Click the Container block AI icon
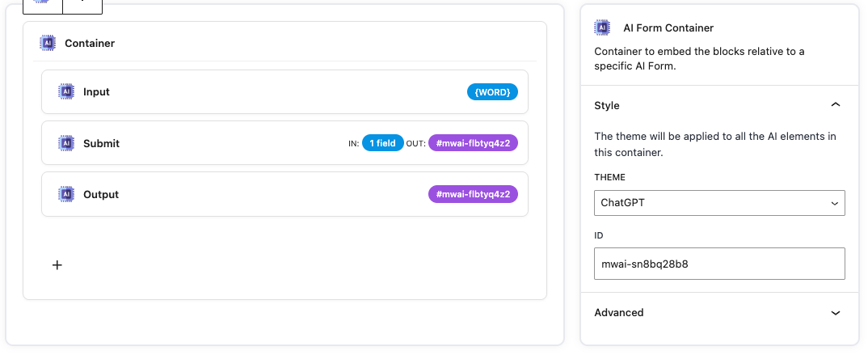 [x=48, y=43]
